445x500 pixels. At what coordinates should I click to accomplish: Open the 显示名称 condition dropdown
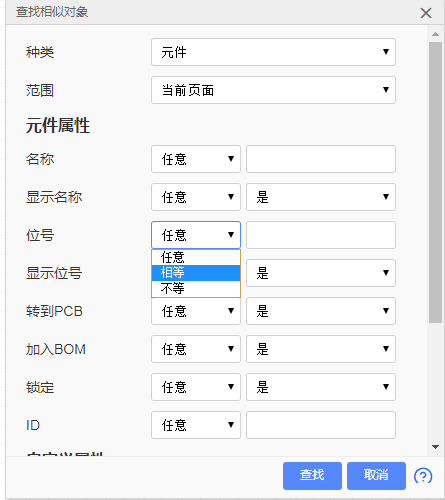click(x=196, y=197)
